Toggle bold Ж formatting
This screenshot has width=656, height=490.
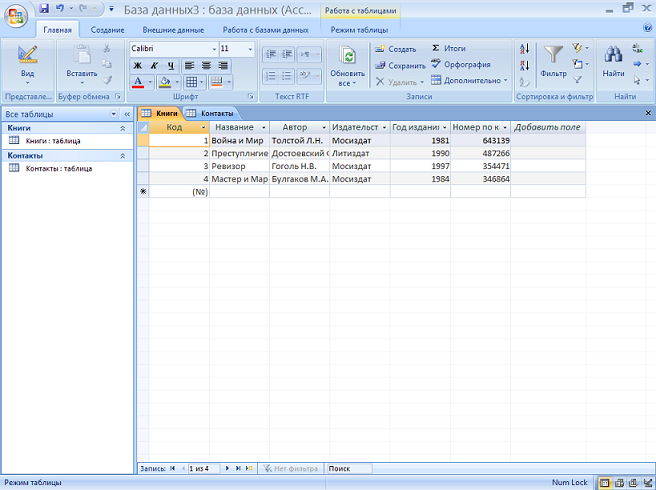138,66
